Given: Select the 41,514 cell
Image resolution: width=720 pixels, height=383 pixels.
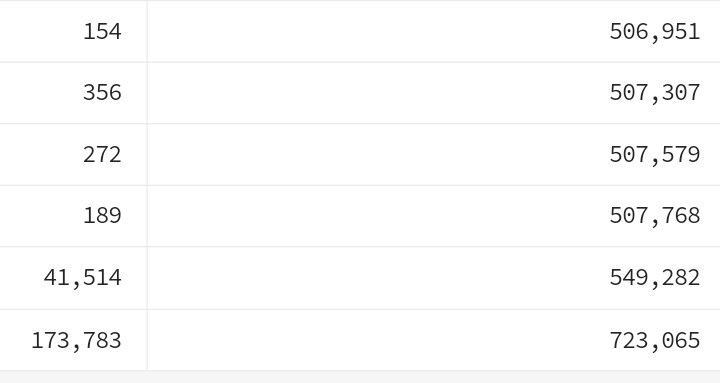Looking at the screenshot, I should tap(73, 278).
